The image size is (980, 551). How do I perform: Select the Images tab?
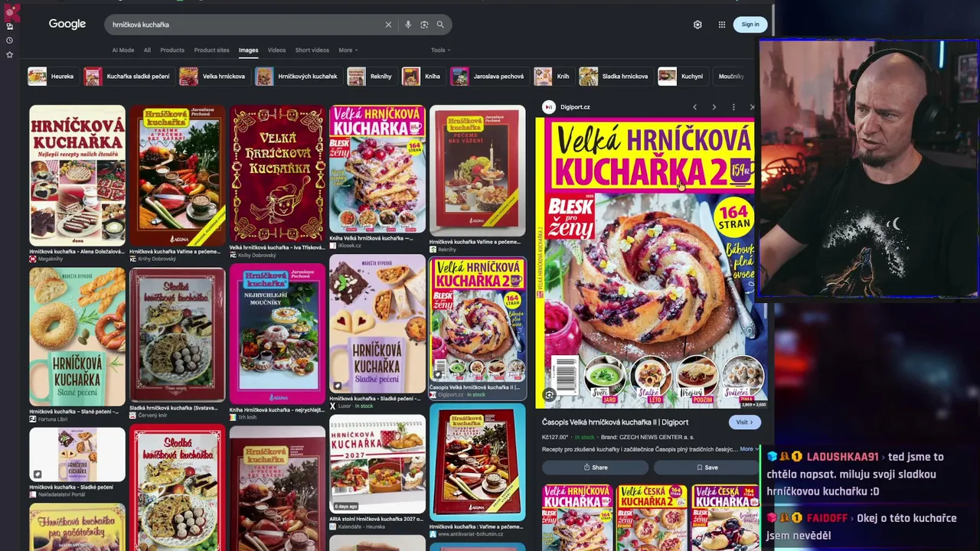248,51
